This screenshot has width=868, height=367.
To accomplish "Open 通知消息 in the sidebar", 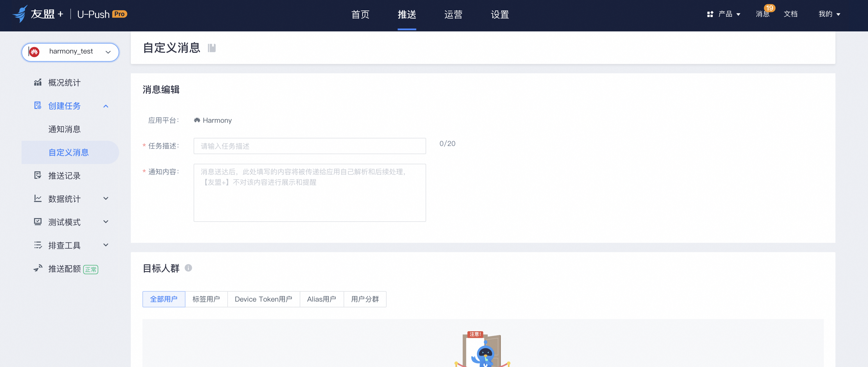I will 64,129.
